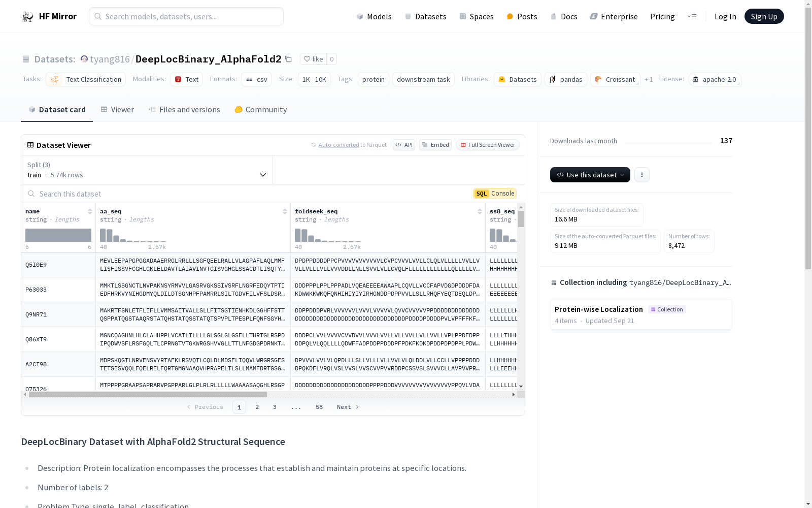
Task: Copy dataset name with the copy icon
Action: tap(288, 59)
